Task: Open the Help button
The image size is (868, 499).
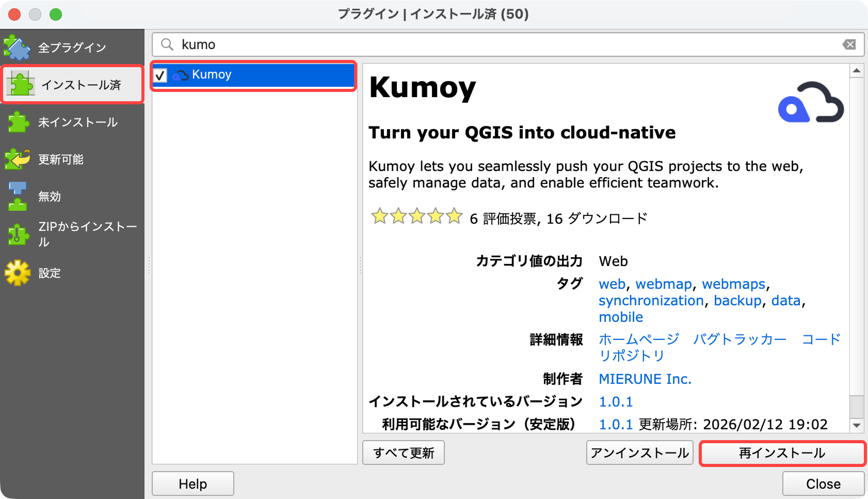Action: pyautogui.click(x=192, y=484)
